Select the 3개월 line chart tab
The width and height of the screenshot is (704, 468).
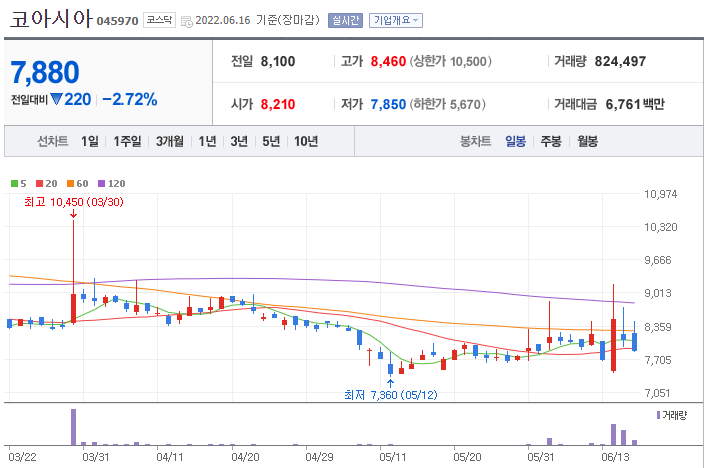click(170, 141)
